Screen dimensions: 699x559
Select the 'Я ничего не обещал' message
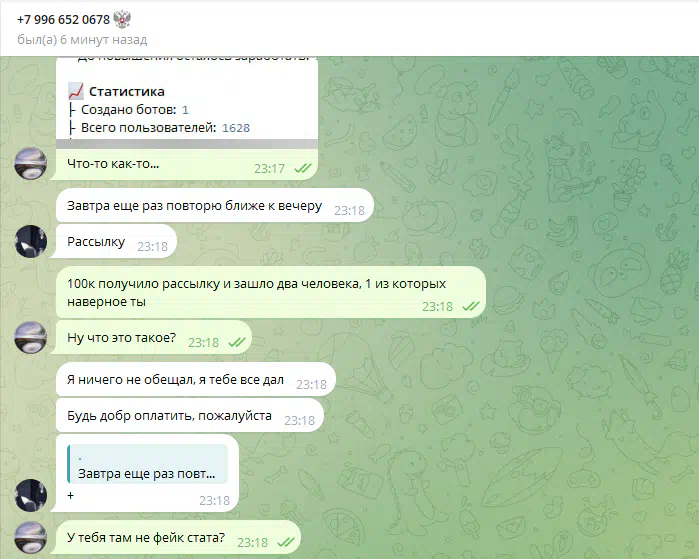[196, 380]
